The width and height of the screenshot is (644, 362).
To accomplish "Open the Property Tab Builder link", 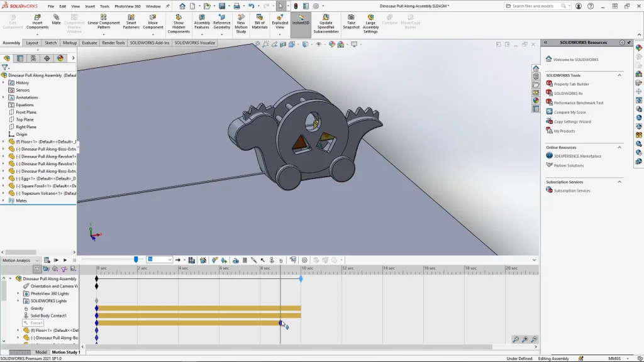I will (x=571, y=84).
